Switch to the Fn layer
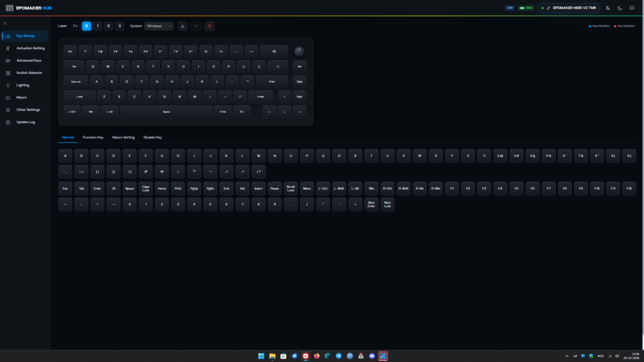 coord(75,26)
